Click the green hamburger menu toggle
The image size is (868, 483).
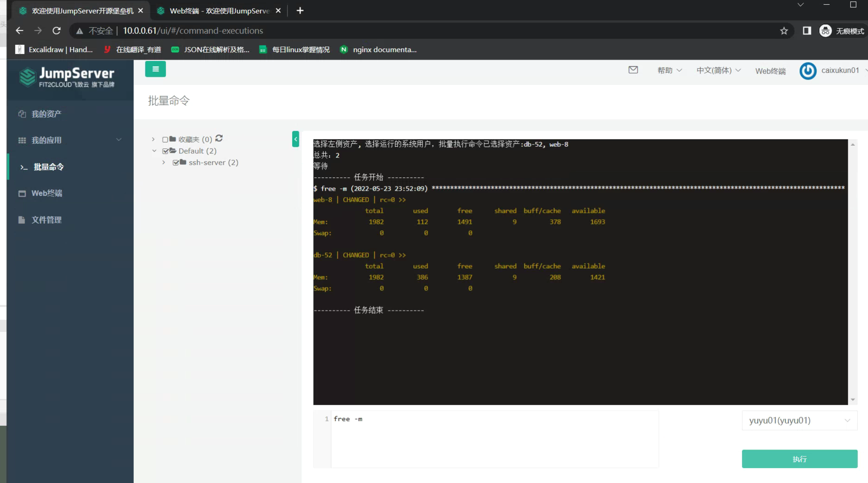(x=155, y=69)
